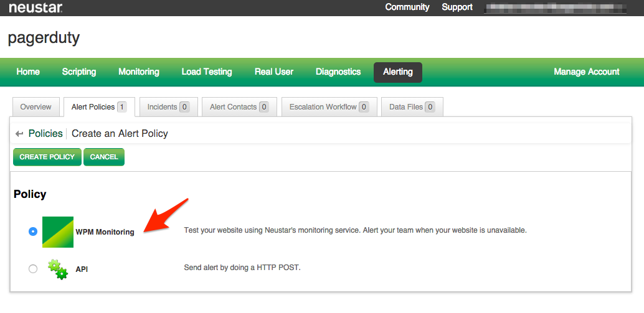Open the Overview tab
644x313 pixels.
(x=36, y=107)
